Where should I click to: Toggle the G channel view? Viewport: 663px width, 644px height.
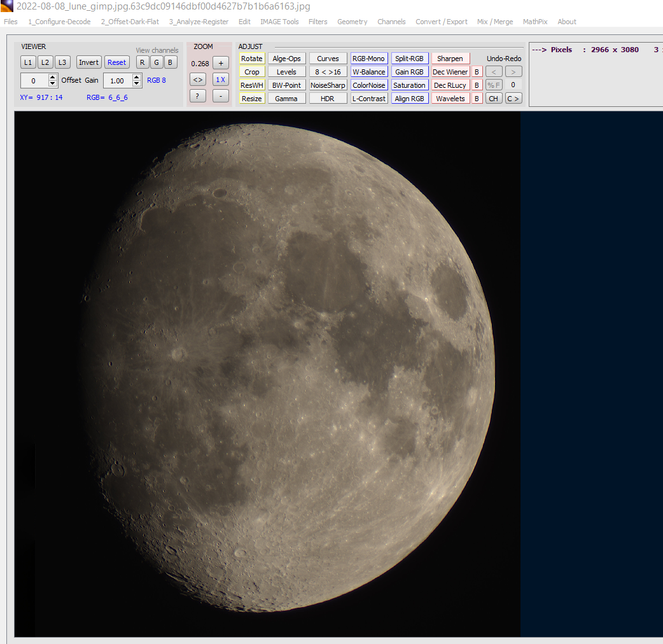(157, 62)
